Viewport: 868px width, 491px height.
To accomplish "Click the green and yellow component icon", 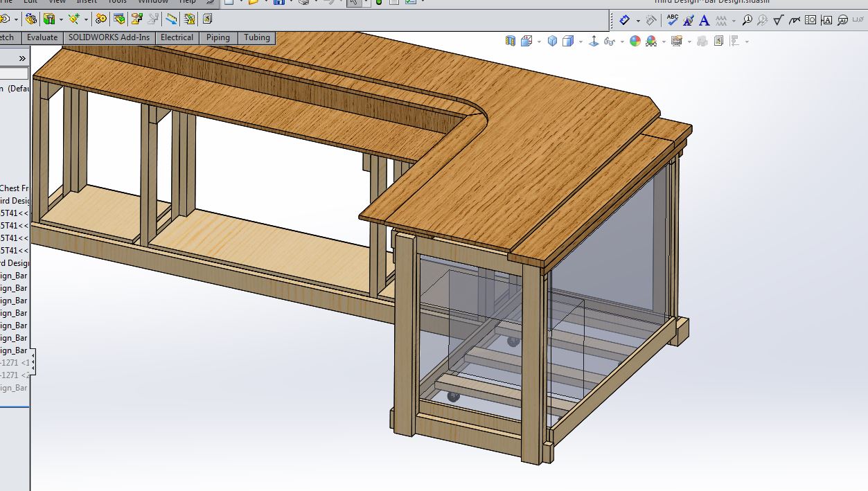I will pyautogui.click(x=48, y=19).
